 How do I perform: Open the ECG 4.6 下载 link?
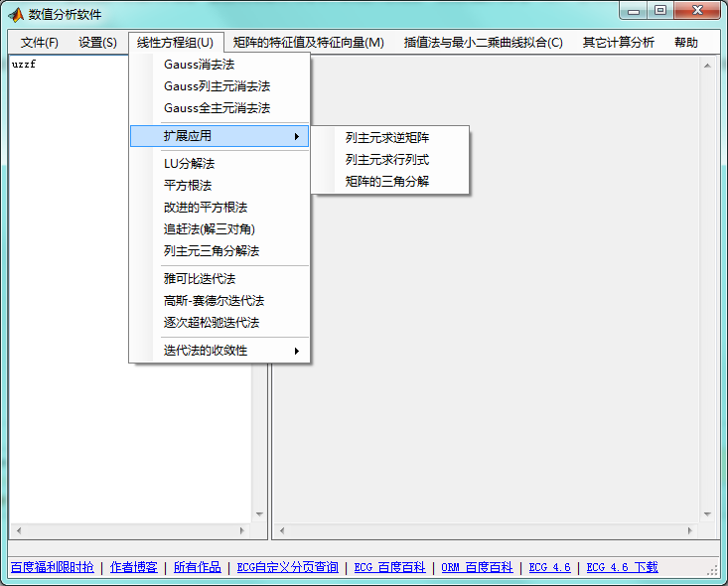coord(622,567)
